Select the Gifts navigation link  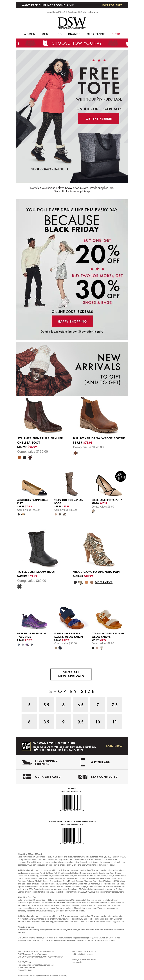[116, 34]
